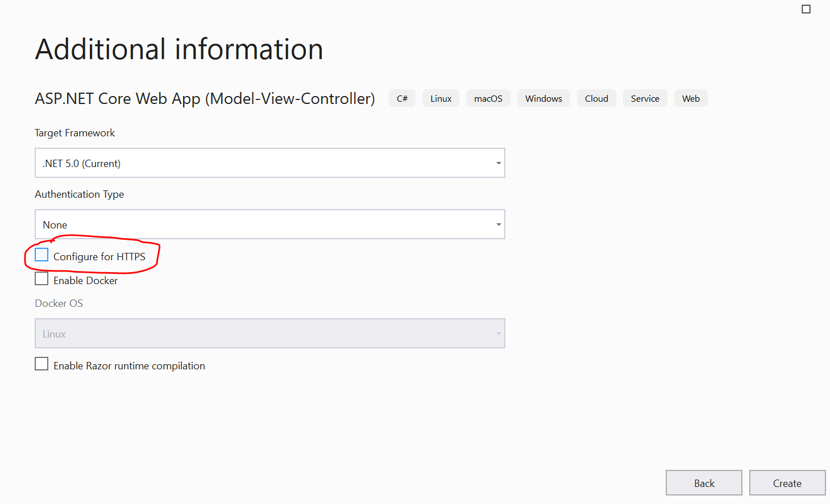Click the Service tag
830x504 pixels.
(645, 98)
